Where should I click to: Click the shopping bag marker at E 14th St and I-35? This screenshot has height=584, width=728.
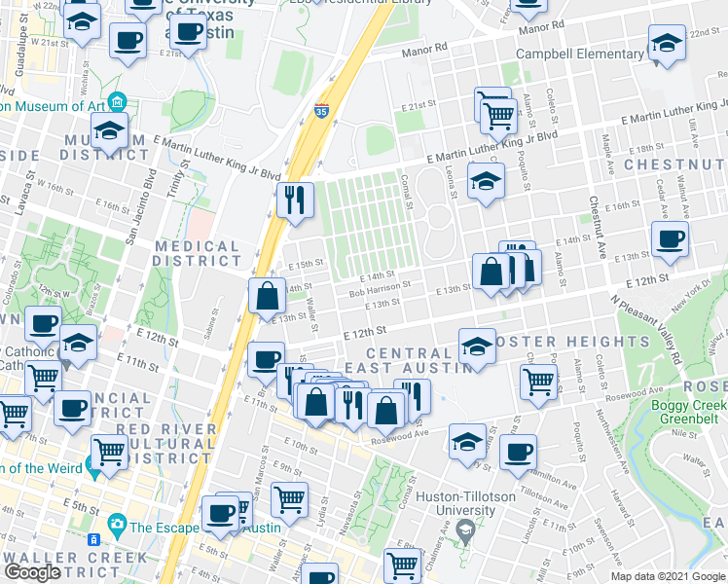pyautogui.click(x=267, y=296)
